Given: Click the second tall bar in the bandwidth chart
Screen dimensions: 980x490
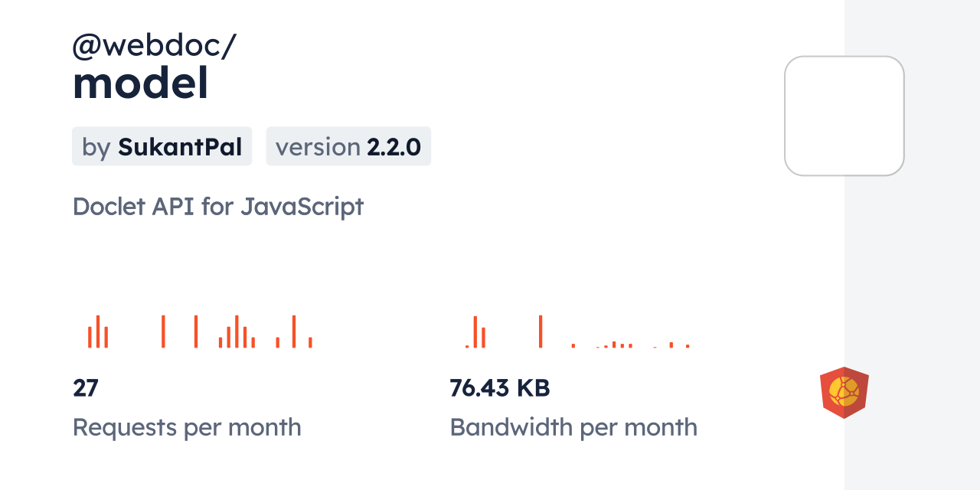Looking at the screenshot, I should 541,332.
